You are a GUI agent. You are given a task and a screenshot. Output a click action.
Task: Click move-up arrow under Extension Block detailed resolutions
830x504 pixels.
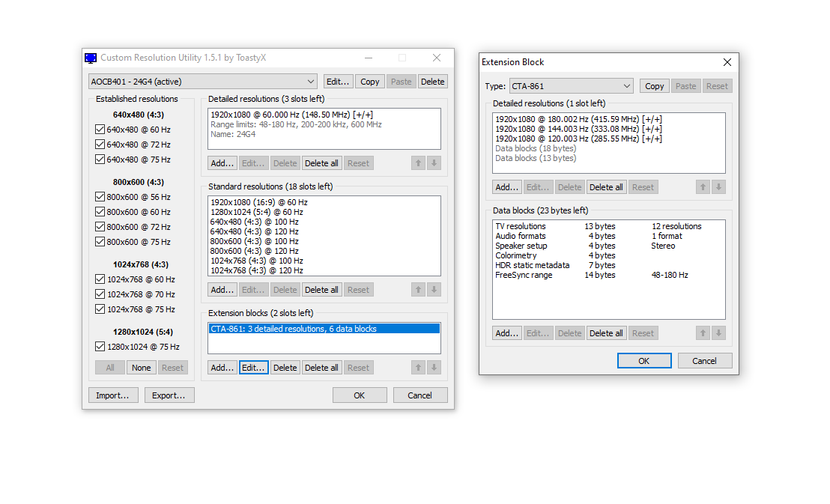click(703, 187)
